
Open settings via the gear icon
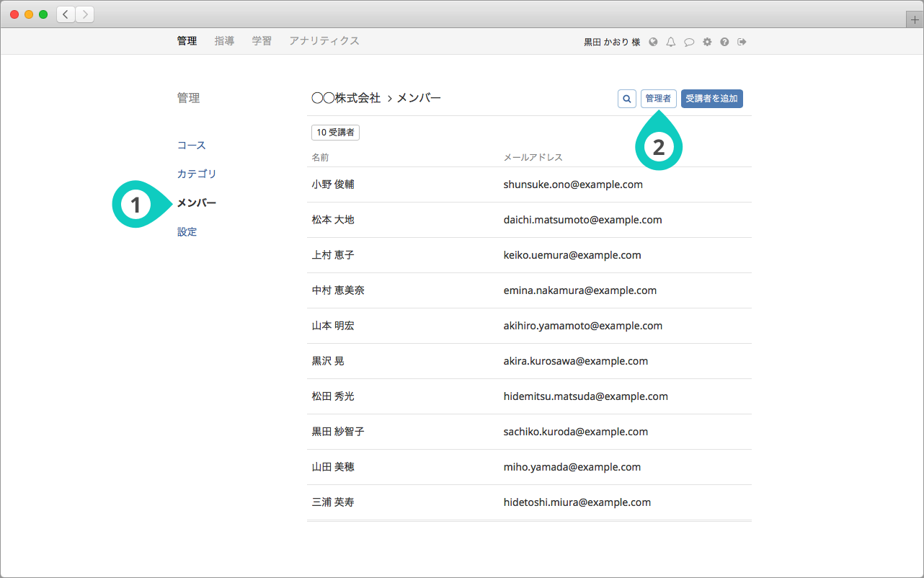pos(707,42)
